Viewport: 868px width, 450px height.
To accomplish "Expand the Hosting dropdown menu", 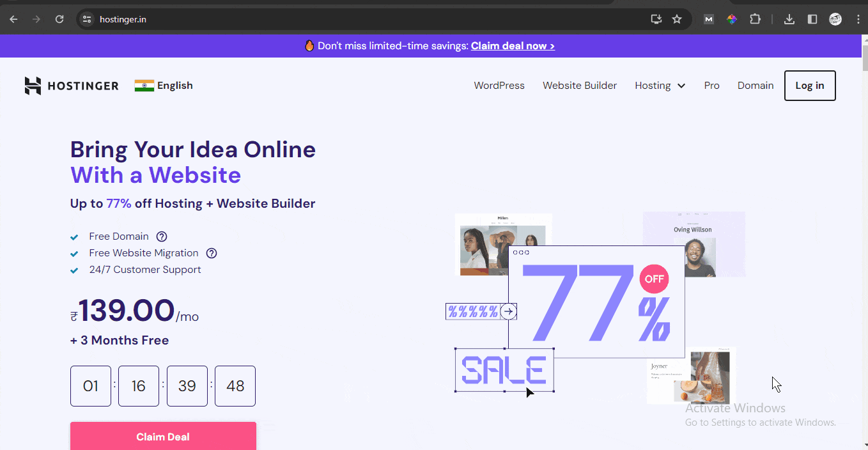I will [660, 85].
